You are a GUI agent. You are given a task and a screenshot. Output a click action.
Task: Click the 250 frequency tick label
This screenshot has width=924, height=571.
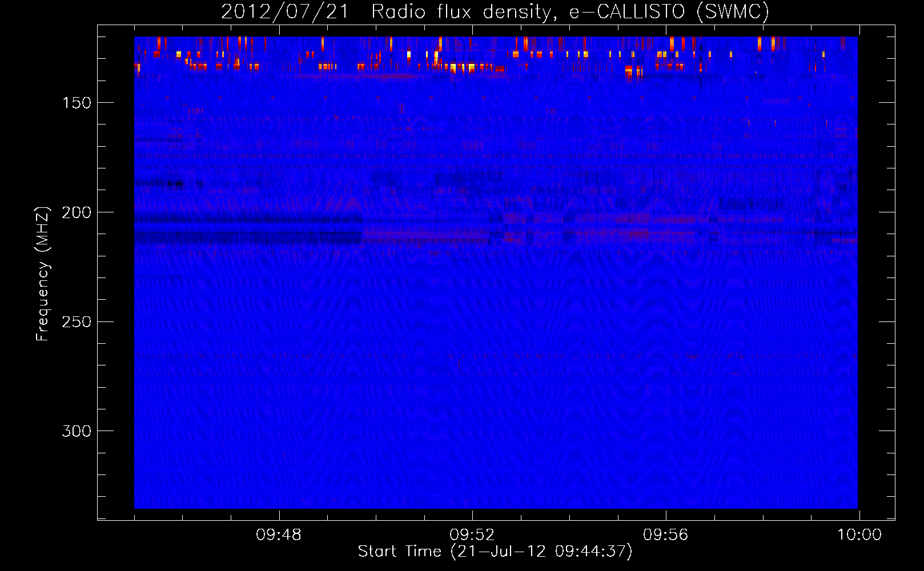[x=77, y=321]
